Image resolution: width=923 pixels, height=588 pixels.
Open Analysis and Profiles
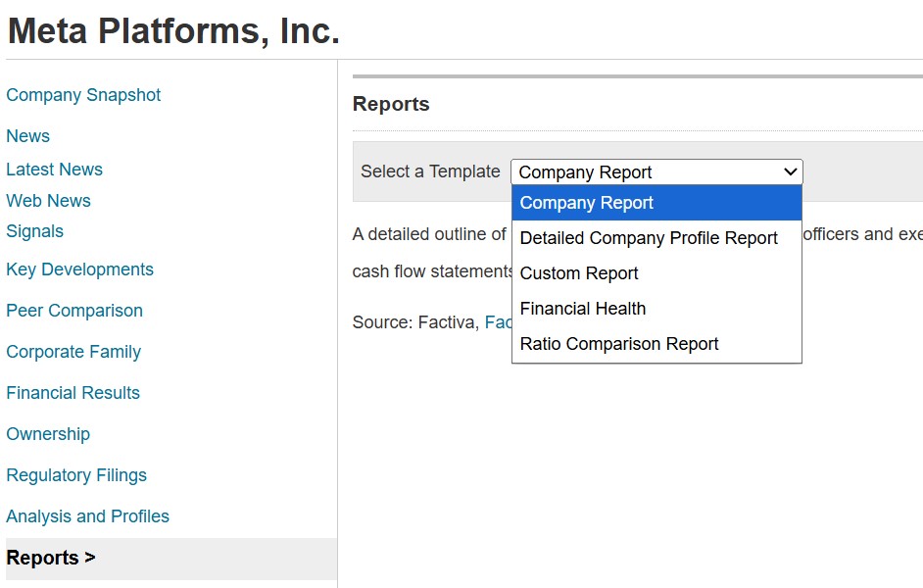[87, 516]
